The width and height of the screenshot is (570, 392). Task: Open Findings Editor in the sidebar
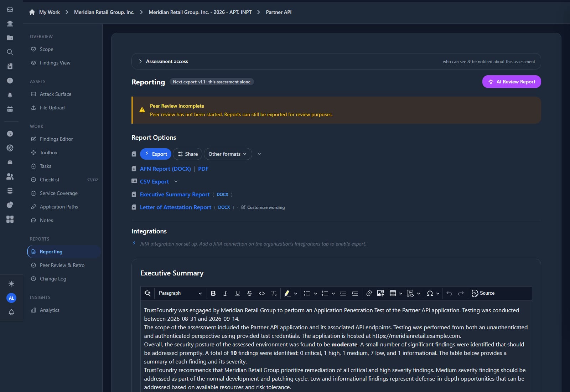[56, 139]
